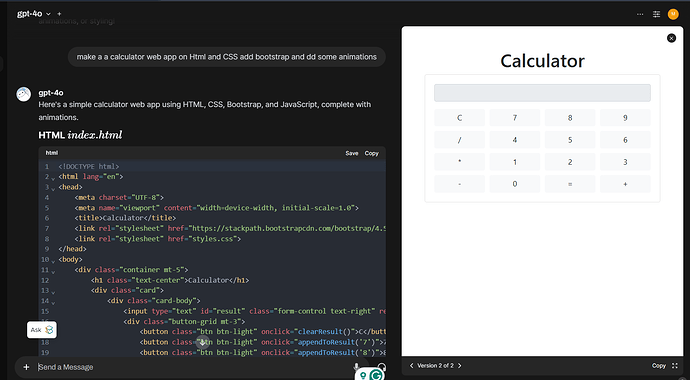Collapse the body tag at line 10
This screenshot has height=380, width=690.
(x=53, y=261)
